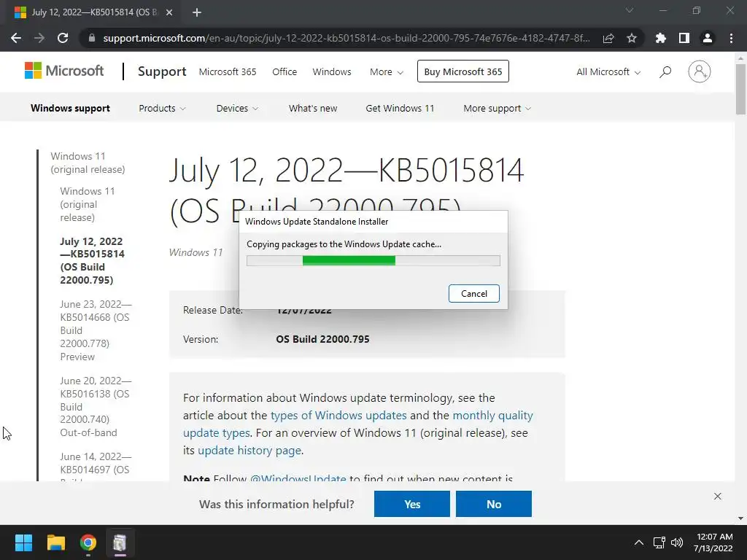
Task: Close the KB5015814 browser tab
Action: point(169,12)
